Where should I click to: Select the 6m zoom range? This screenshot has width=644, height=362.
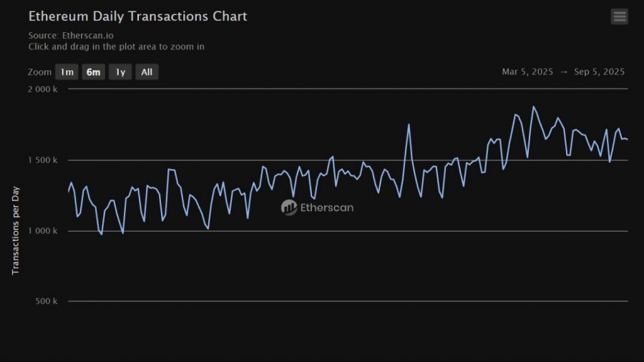pos(93,72)
